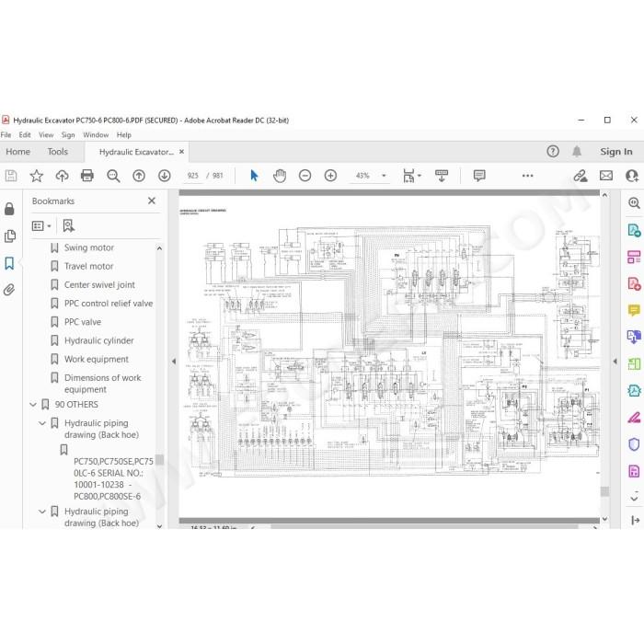The width and height of the screenshot is (644, 644).
Task: Zoom in with plus button
Action: pos(330,176)
